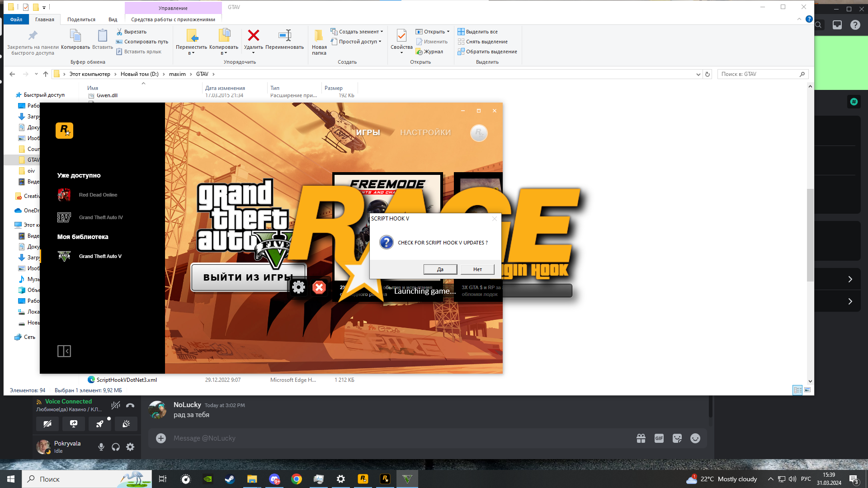Click the Rockstar Games logo in launcher
Screen dimensions: 868x488
pos(64,131)
